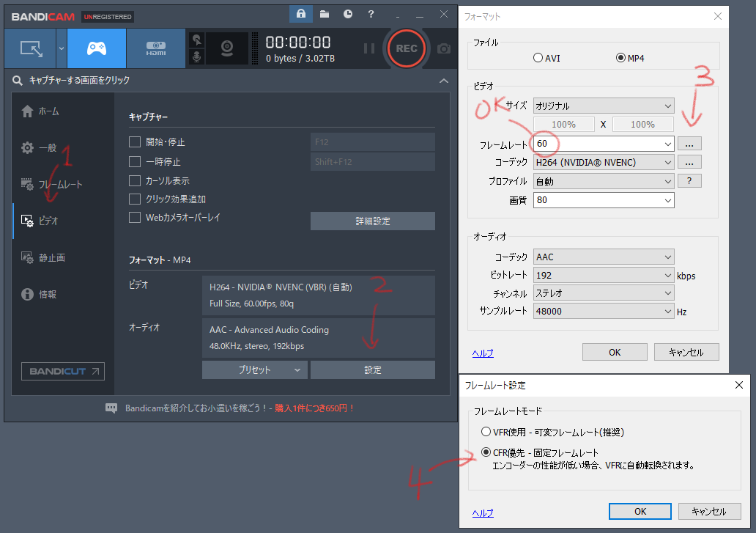Screen dimensions: 756x533
Task: Select the MP4 file radio button
Action: click(x=621, y=58)
